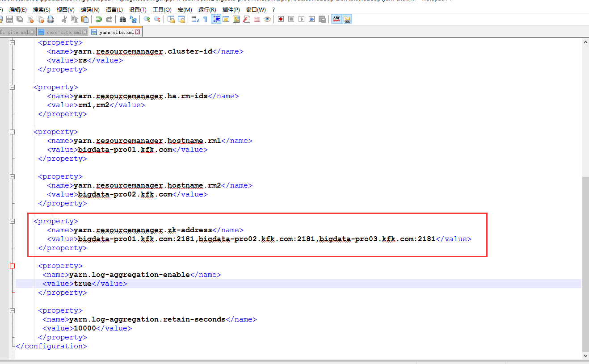Toggle the file monitoring eye icon
Viewport: 589px width, 364px height.
(267, 19)
